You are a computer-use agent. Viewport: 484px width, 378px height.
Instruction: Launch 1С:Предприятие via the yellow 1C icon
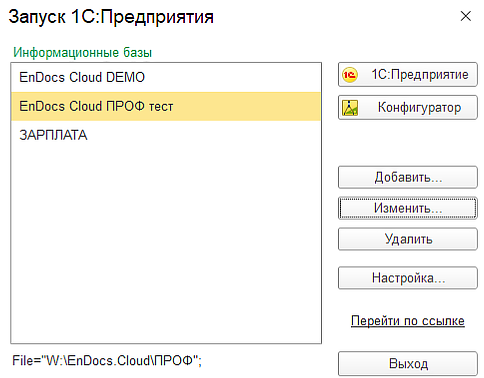coord(349,75)
